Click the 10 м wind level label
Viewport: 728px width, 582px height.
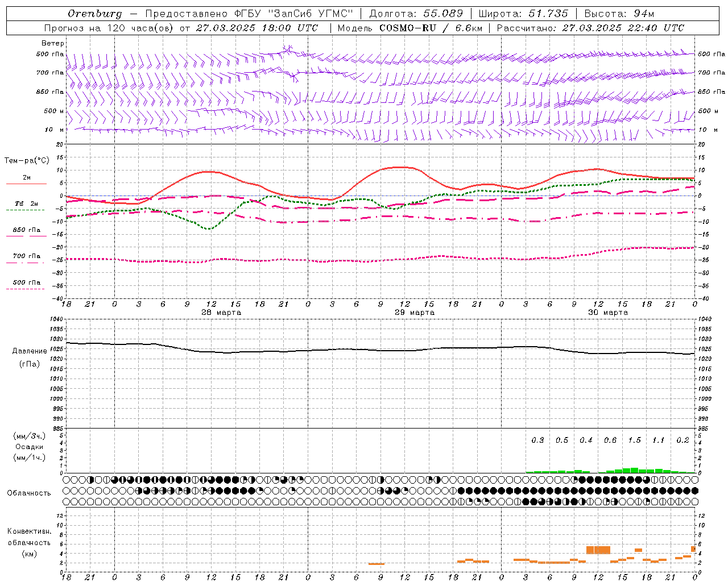(x=54, y=130)
